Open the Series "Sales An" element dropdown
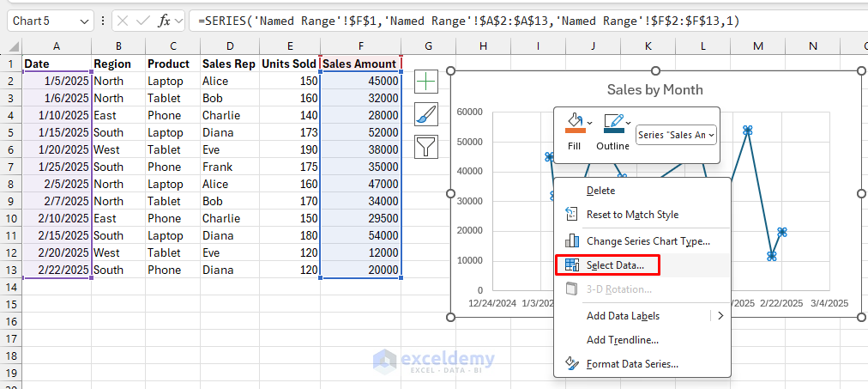This screenshot has height=389, width=868. pos(677,135)
